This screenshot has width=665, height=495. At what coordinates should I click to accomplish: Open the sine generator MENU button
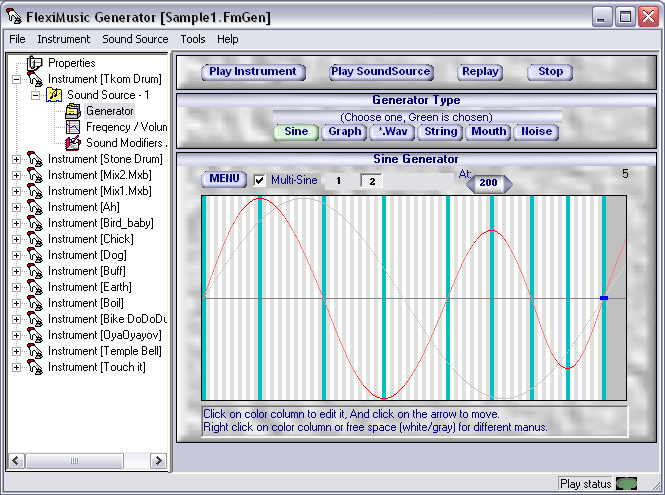coord(224,179)
